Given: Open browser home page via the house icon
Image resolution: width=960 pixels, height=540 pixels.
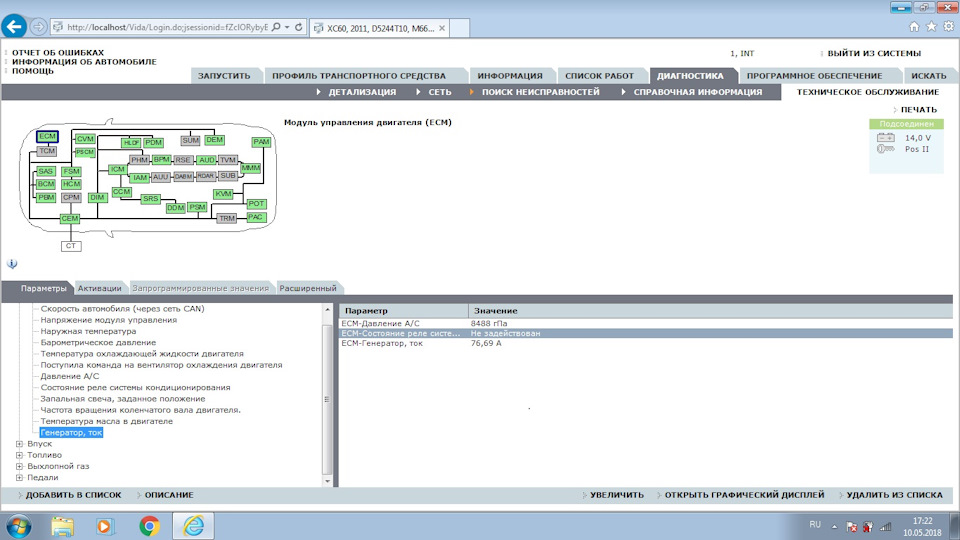Looking at the screenshot, I should [914, 26].
